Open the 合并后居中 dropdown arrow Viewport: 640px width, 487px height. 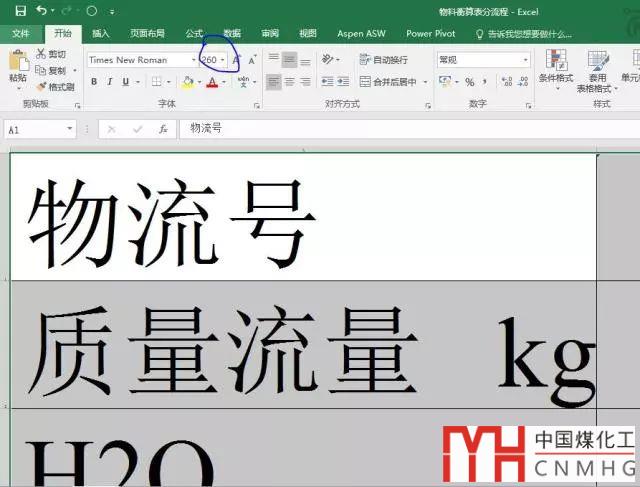pyautogui.click(x=425, y=82)
